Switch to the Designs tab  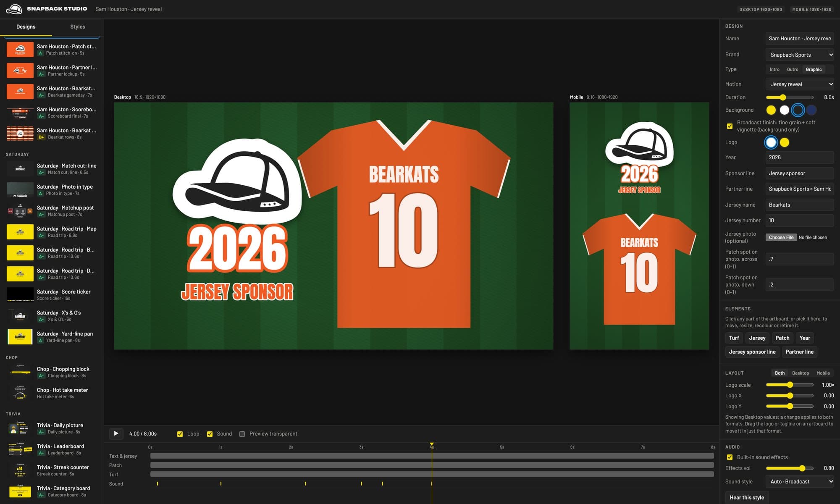26,26
